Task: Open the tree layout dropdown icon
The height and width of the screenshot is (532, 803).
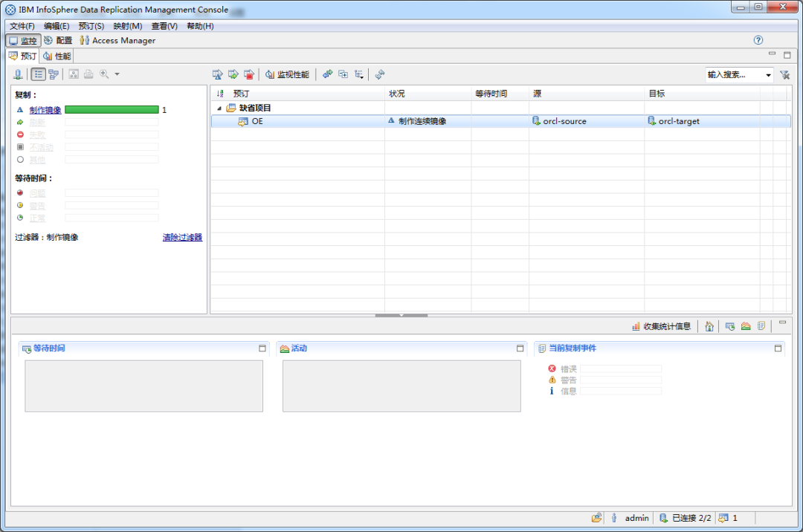Action: point(359,75)
